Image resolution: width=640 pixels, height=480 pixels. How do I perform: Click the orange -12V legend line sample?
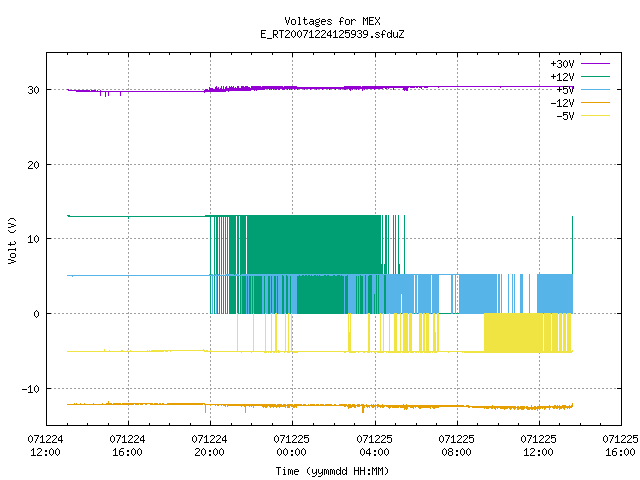[596, 102]
